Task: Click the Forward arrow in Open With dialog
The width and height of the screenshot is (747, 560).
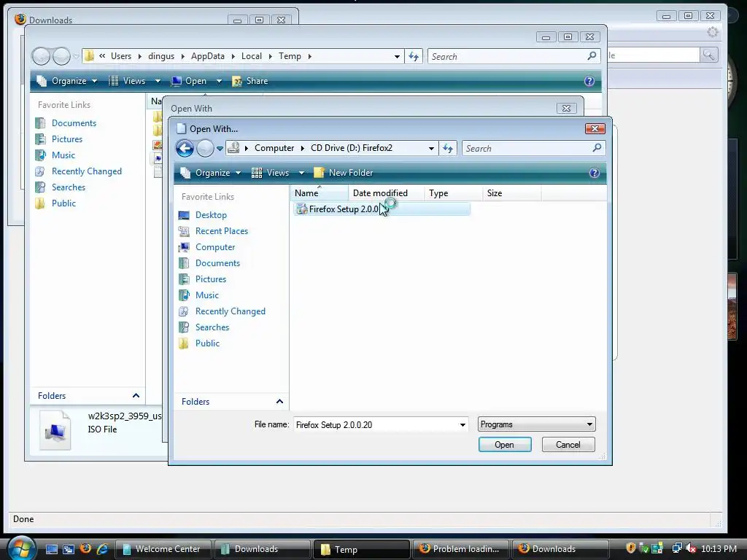Action: tap(205, 149)
